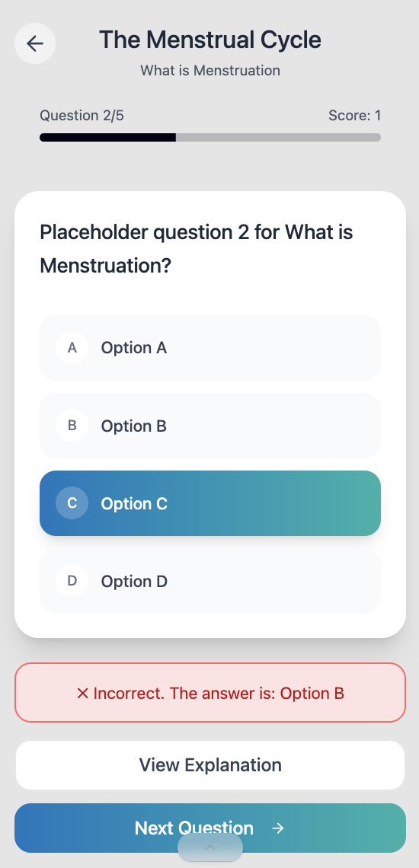Choose the Option D answer row
The height and width of the screenshot is (868, 419).
(210, 581)
